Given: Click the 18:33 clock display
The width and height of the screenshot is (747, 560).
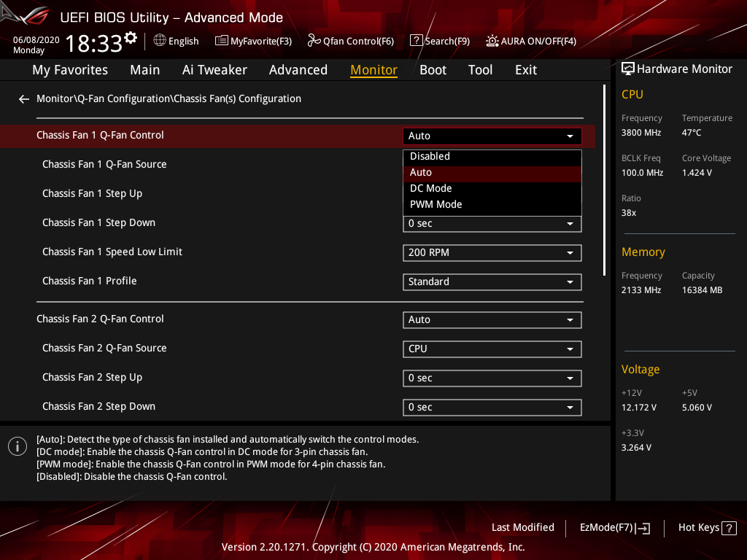Looking at the screenshot, I should click(x=94, y=43).
